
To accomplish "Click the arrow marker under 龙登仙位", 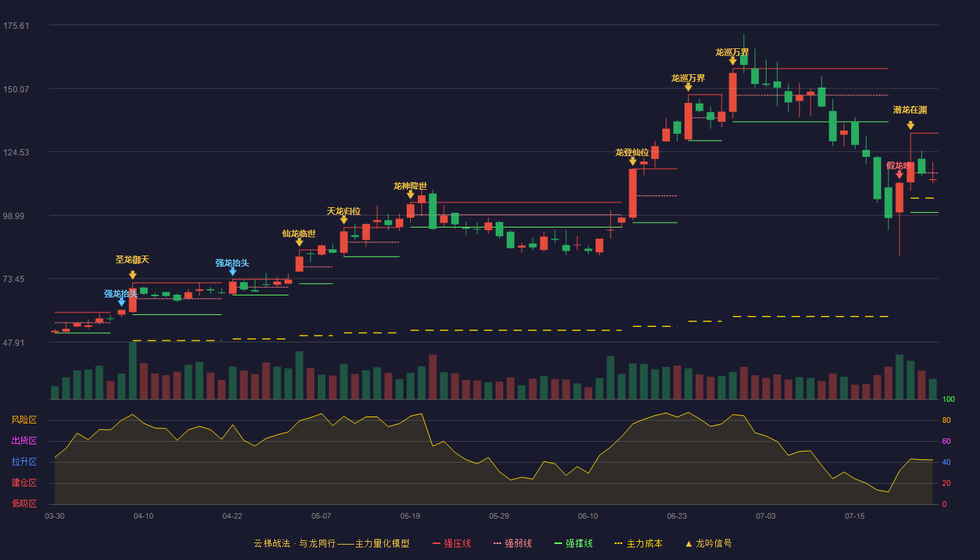I will point(632,161).
